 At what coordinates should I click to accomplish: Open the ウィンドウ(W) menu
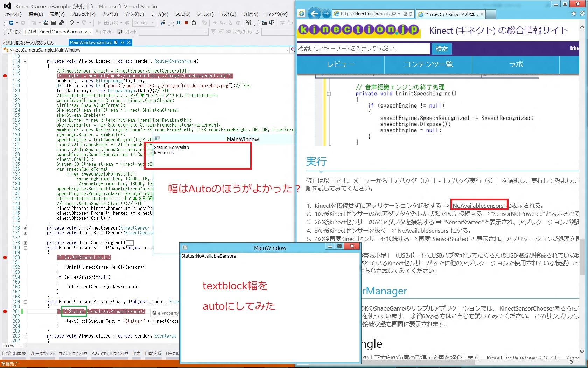coord(276,14)
